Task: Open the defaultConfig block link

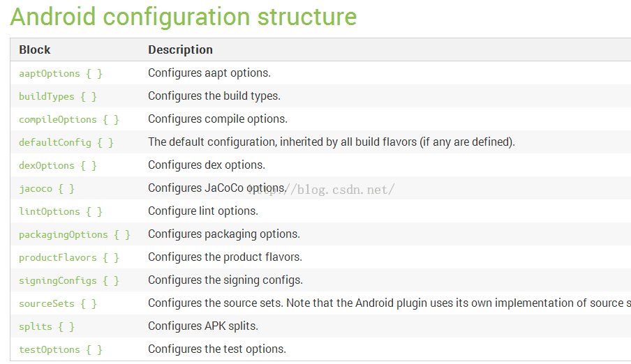Action: click(66, 142)
